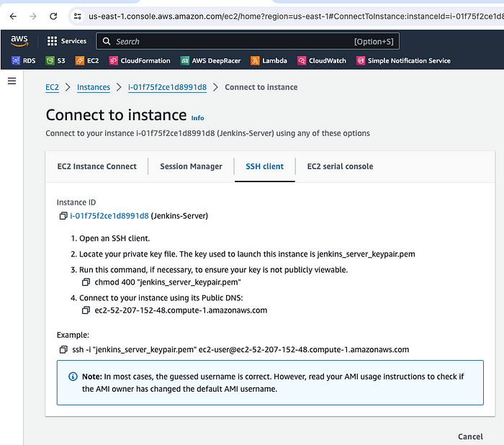
Task: Switch to the Session Manager tab
Action: [x=191, y=166]
